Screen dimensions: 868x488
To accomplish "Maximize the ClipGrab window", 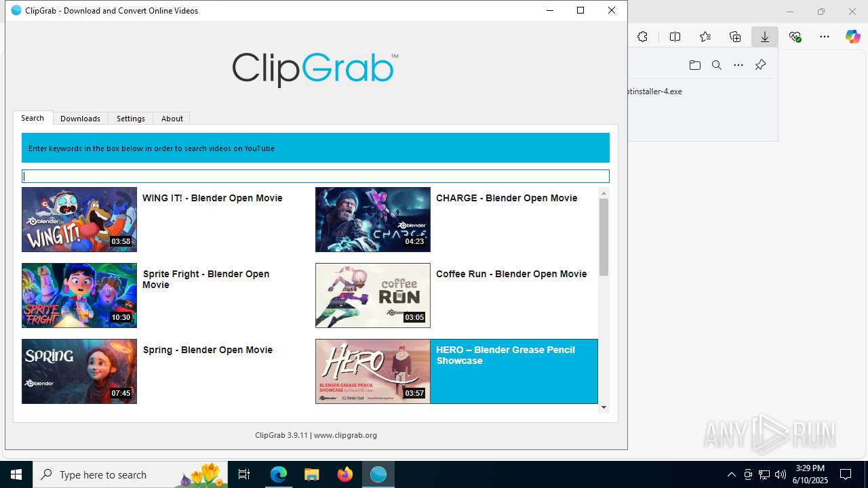I will pyautogui.click(x=580, y=10).
